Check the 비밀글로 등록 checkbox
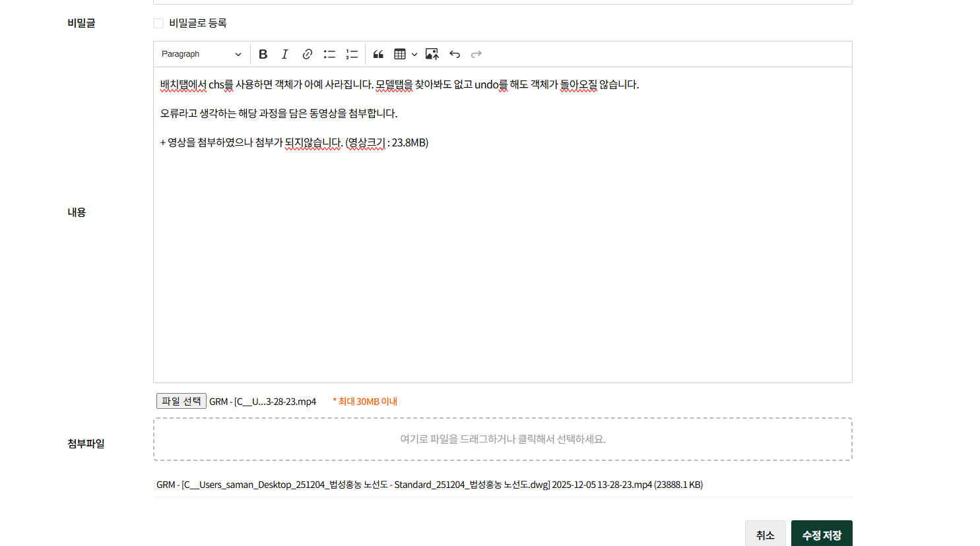 click(158, 23)
